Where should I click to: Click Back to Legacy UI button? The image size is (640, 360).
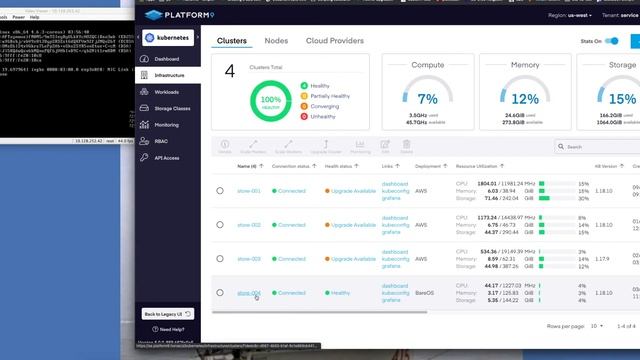point(168,314)
